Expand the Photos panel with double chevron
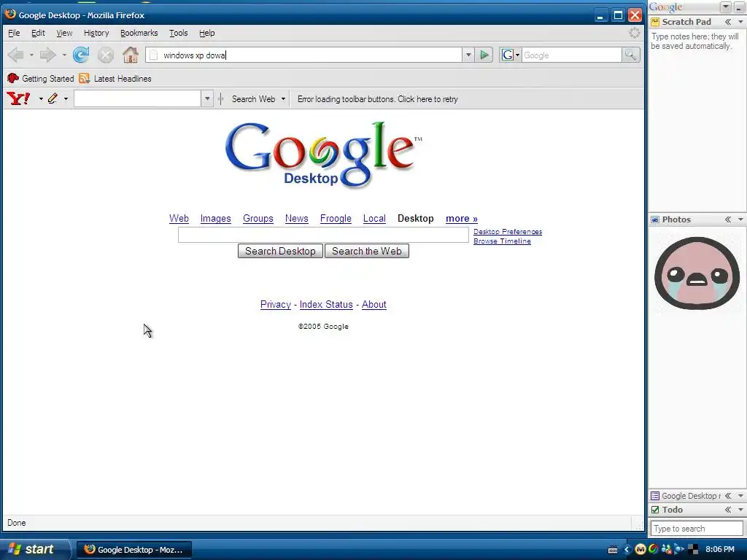Screen dimensions: 747x560 [728, 219]
